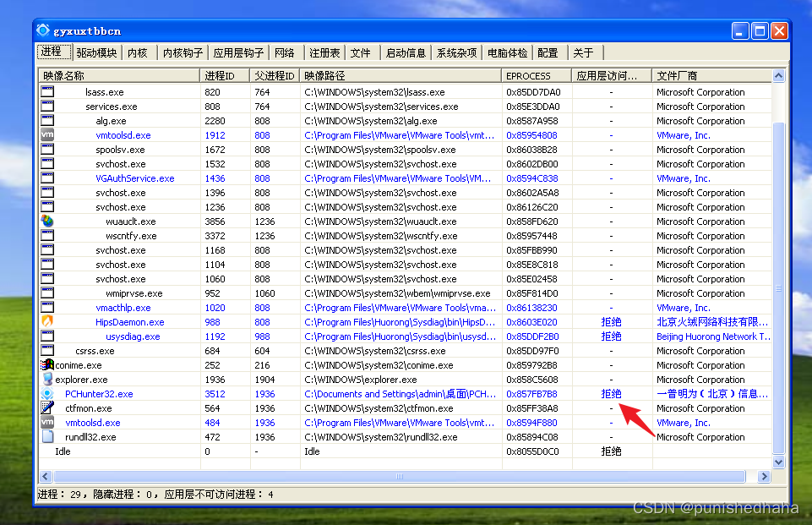Click horizontal scrollbar left arrow
The height and width of the screenshot is (525, 812).
pos(46,476)
